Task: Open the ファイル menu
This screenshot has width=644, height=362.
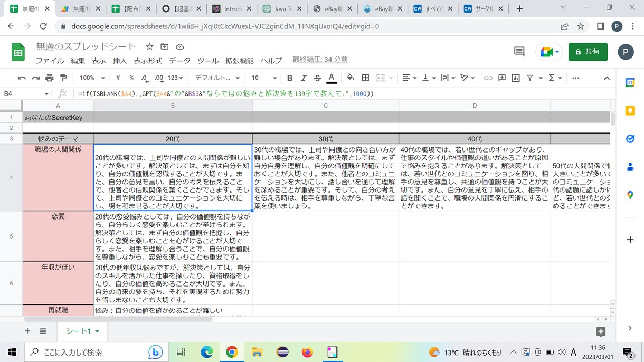Action: pos(50,60)
